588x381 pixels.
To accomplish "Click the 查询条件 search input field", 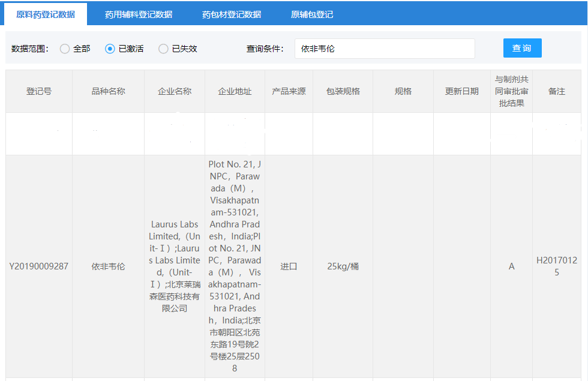I will click(x=384, y=49).
